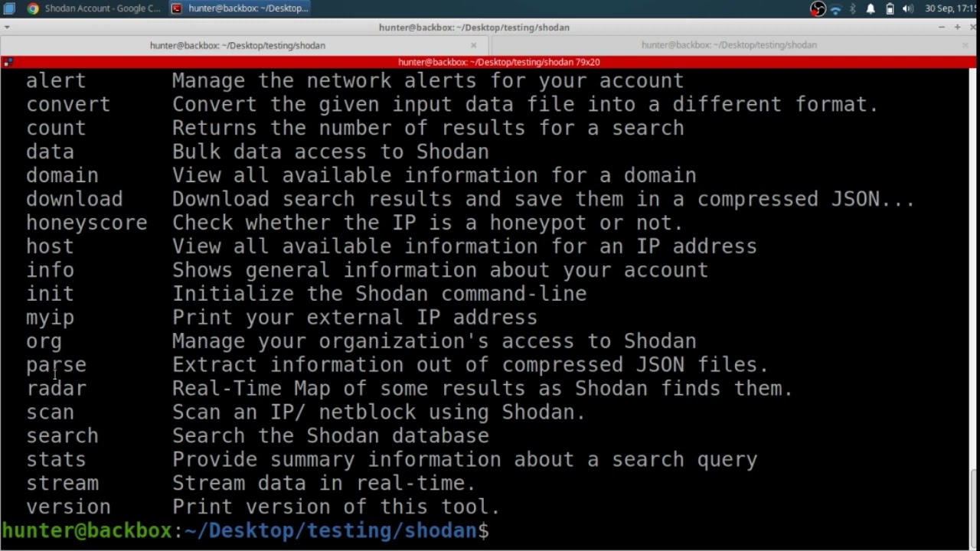The width and height of the screenshot is (980, 551).
Task: Click the 'stream' command name
Action: (62, 484)
